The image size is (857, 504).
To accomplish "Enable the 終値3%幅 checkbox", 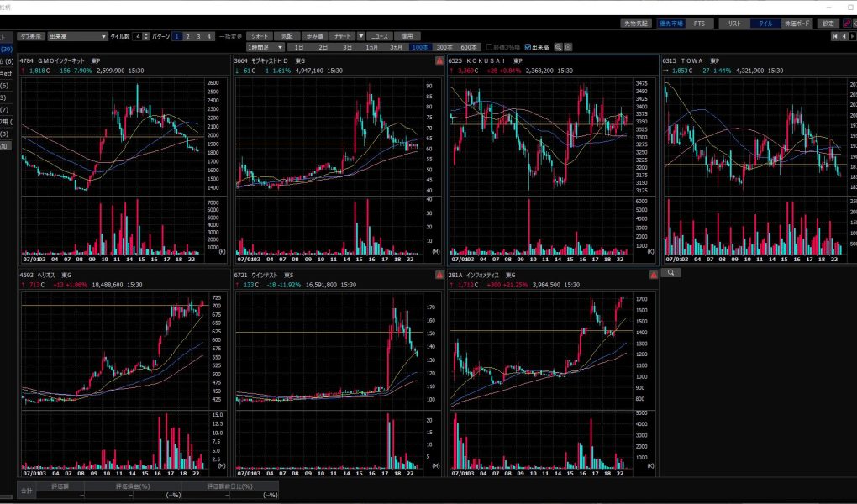I will tap(490, 47).
